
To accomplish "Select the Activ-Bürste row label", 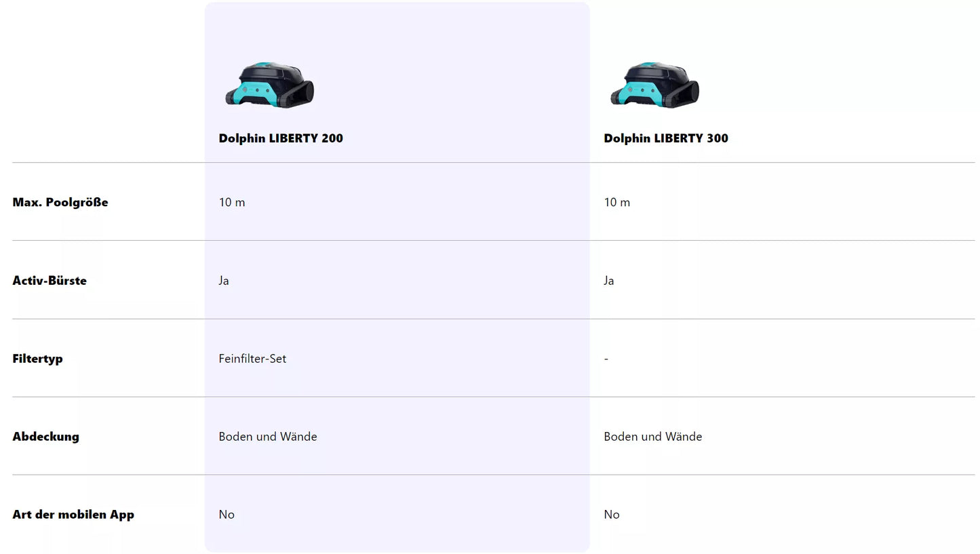I will click(50, 281).
